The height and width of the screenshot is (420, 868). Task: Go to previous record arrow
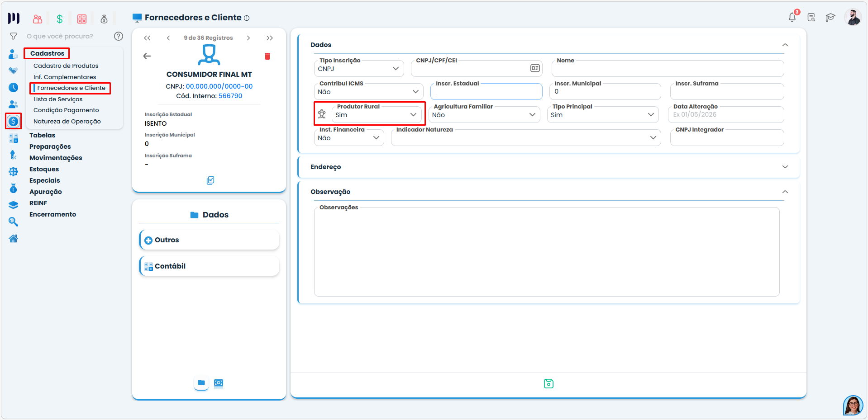[x=168, y=38]
